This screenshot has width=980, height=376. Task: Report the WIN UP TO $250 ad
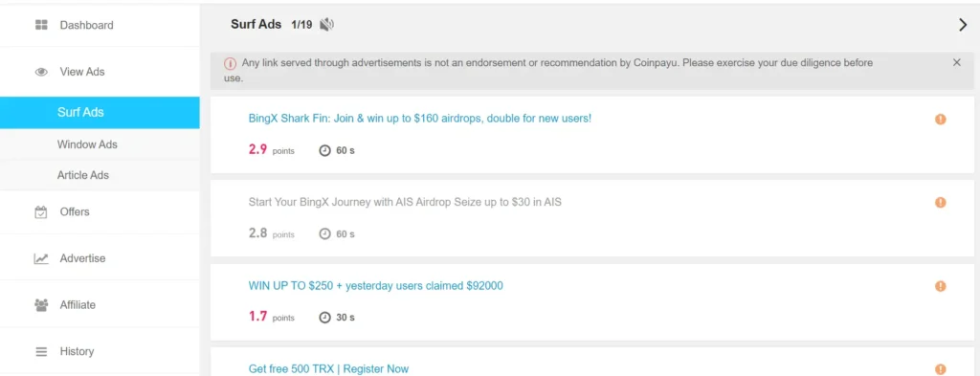click(x=940, y=286)
